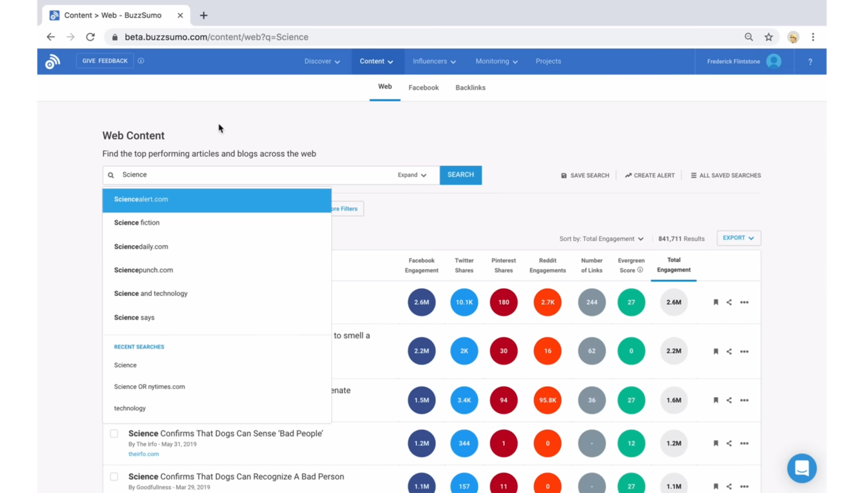Switch to the Facebook tab
This screenshot has width=868, height=493.
[423, 88]
